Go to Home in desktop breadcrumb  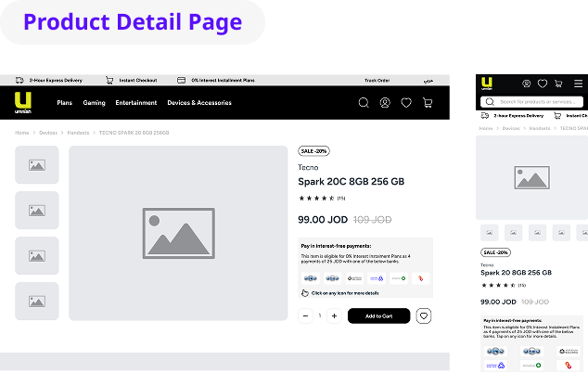(x=21, y=133)
